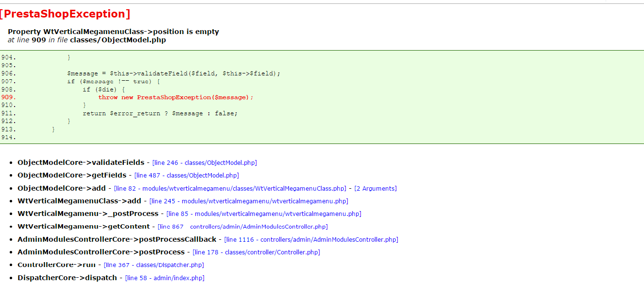
Task: Click the 'AdminModulesControllerCore->postProcess' trace entry
Action: click(x=101, y=252)
